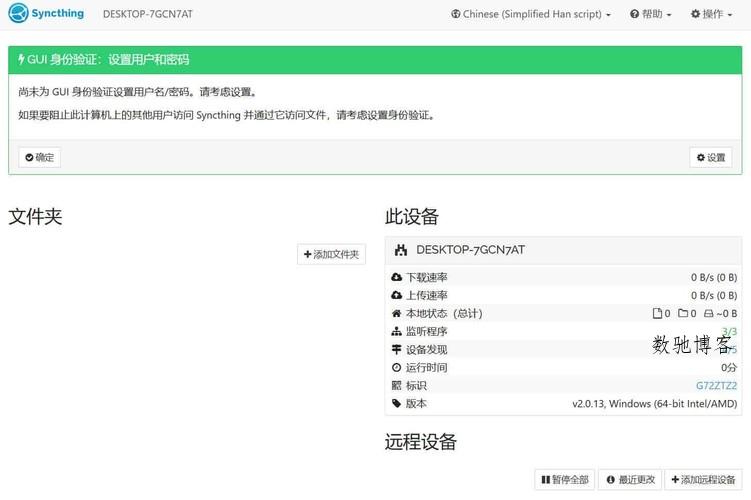The width and height of the screenshot is (751, 500).
Task: Click 添加远程设备 to add remote device
Action: pos(703,479)
